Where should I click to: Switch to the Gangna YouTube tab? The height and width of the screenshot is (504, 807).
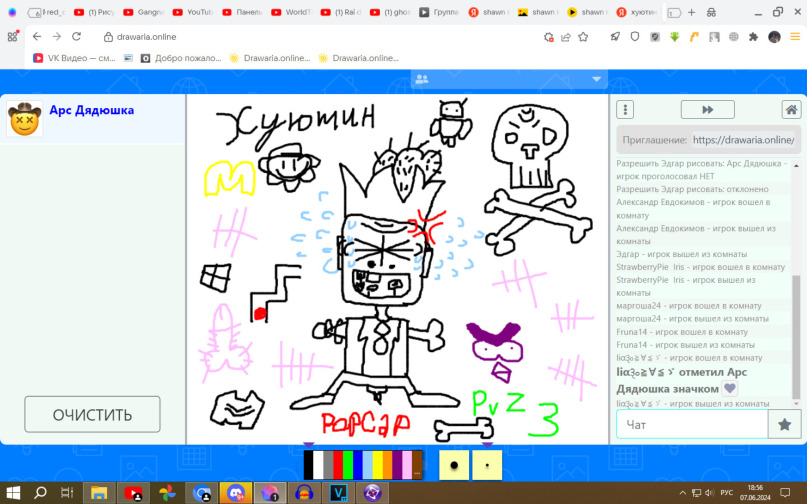144,12
